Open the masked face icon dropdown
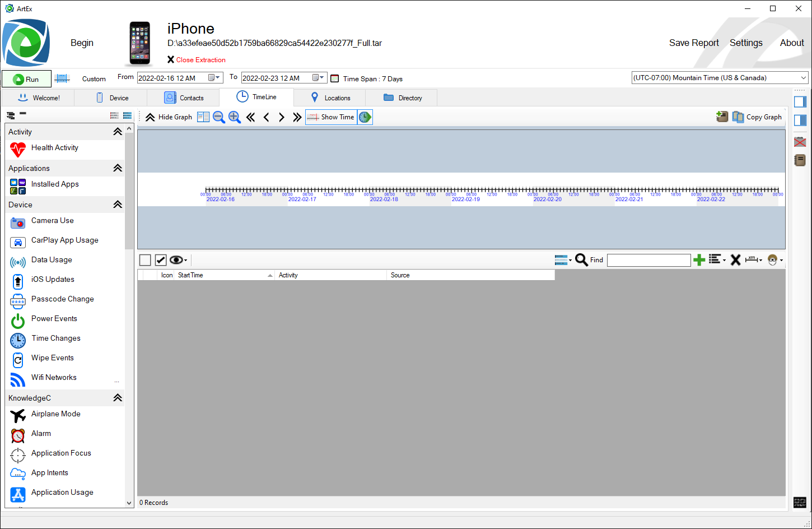The height and width of the screenshot is (529, 812). [x=775, y=259]
